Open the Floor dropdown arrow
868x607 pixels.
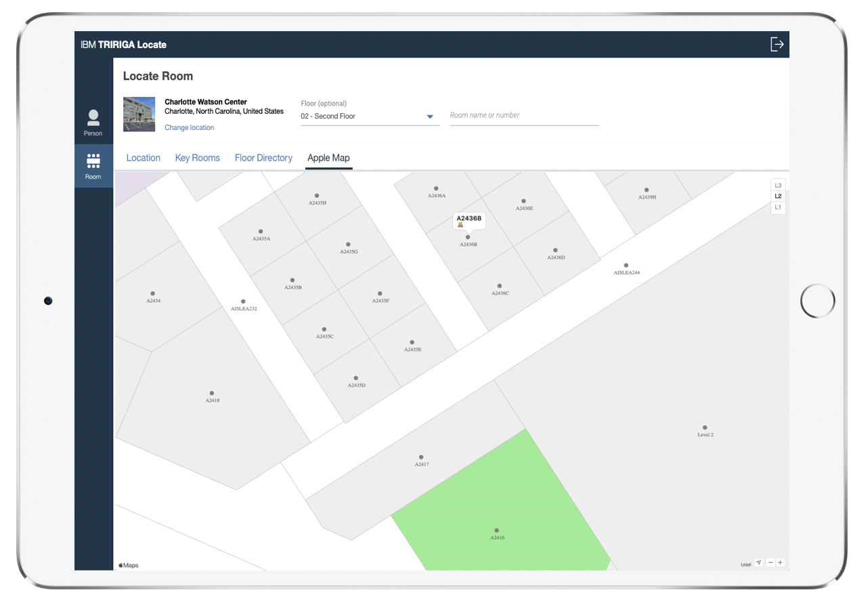point(430,117)
